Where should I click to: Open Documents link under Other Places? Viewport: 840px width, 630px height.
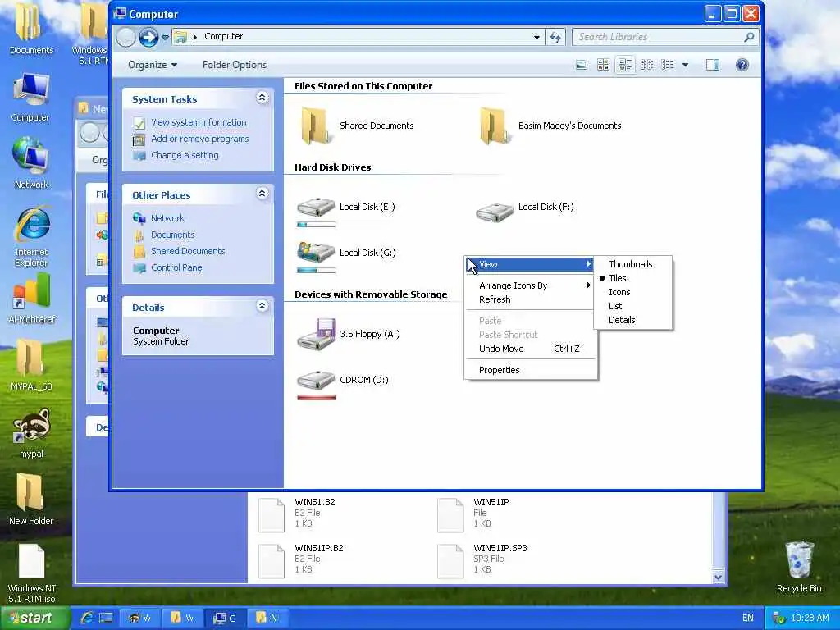[172, 235]
